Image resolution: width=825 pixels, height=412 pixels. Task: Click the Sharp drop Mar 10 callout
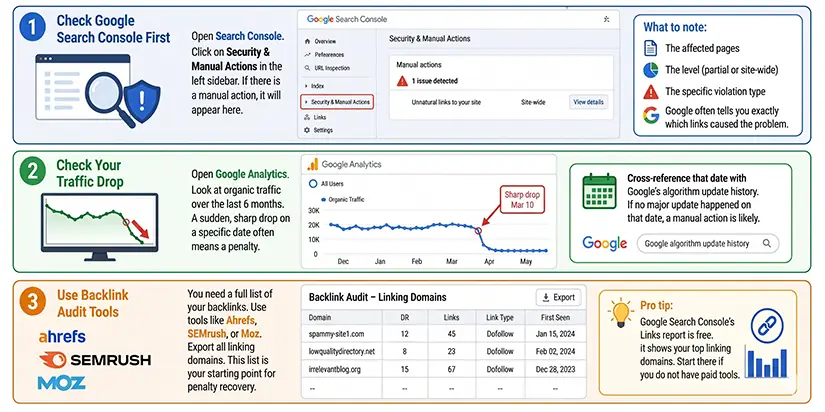click(522, 199)
